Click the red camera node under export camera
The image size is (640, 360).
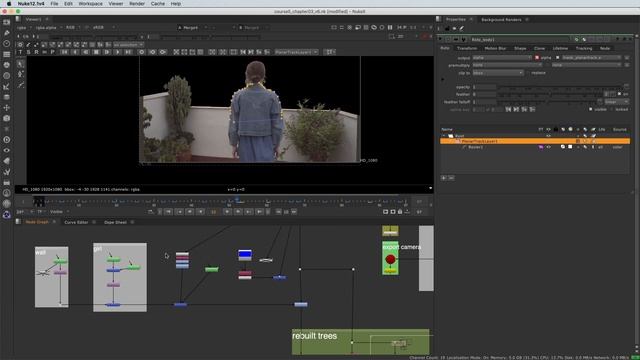(390, 259)
